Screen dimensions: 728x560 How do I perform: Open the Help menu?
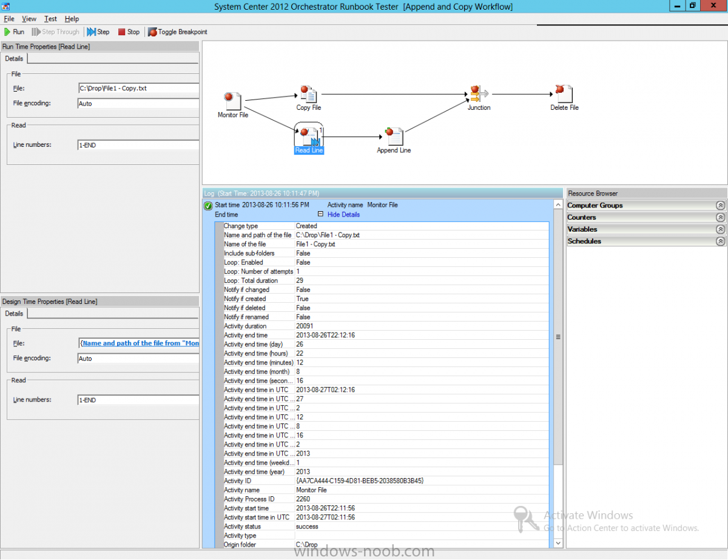click(72, 19)
